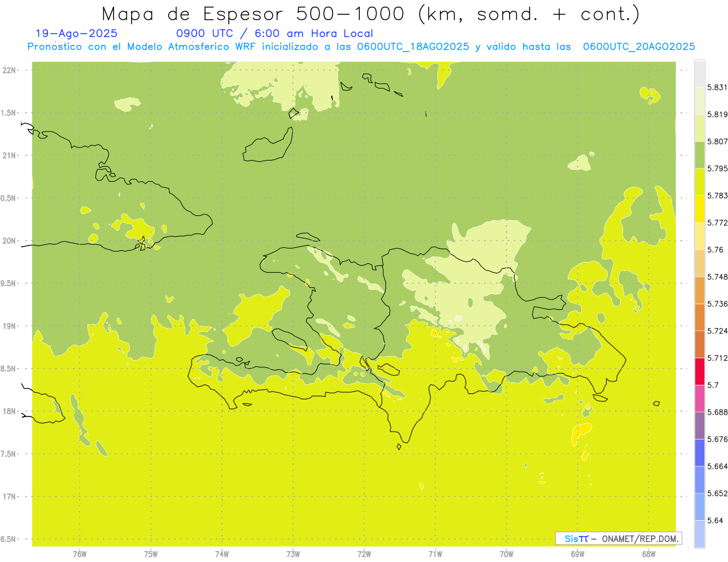The image size is (728, 562).
Task: Click the legend value 5.783
Action: point(717,195)
